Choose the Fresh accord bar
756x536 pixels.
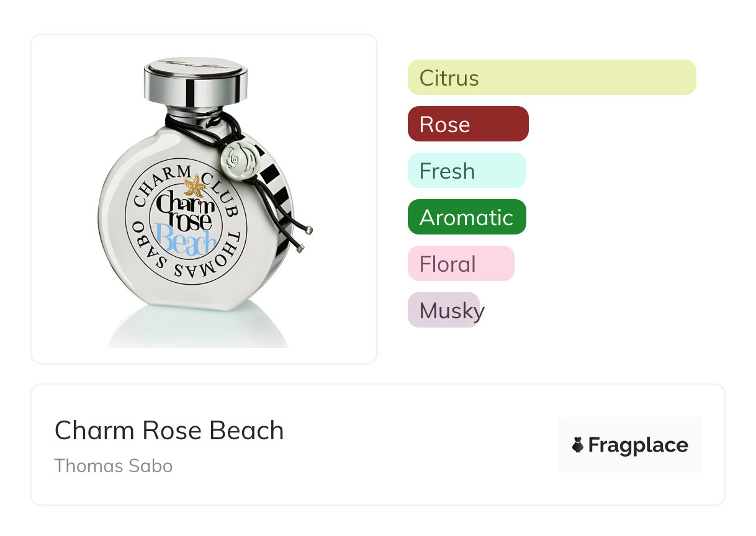(466, 171)
